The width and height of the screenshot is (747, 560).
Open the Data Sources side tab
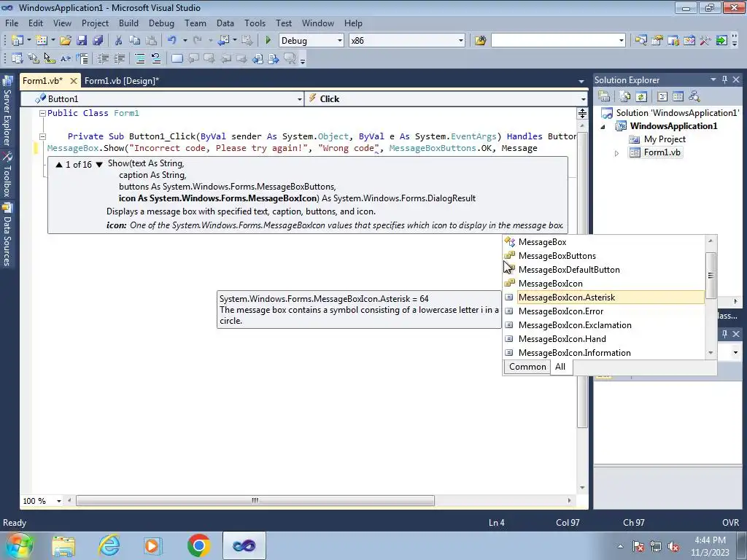pos(7,236)
